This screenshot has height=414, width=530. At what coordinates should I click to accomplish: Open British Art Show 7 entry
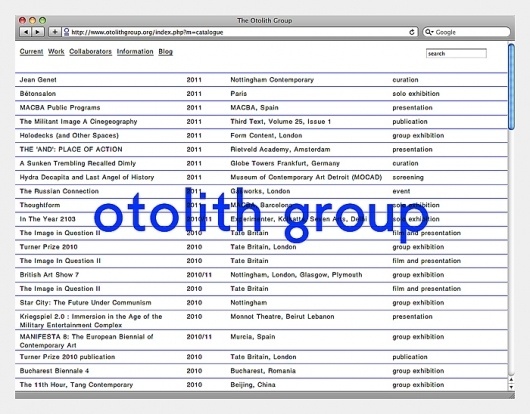pos(49,275)
